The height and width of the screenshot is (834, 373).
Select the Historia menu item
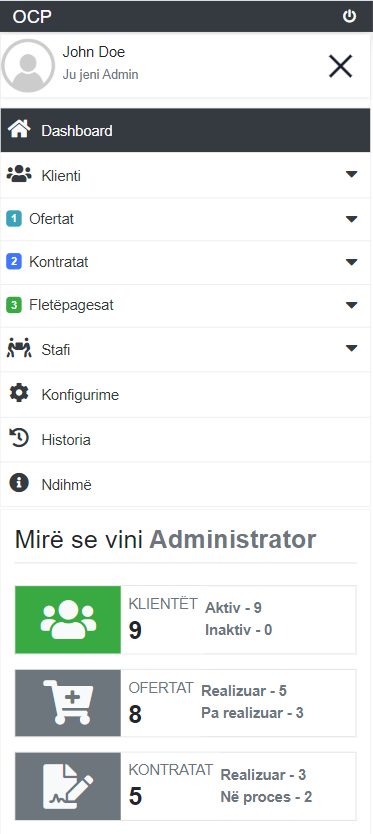click(186, 439)
